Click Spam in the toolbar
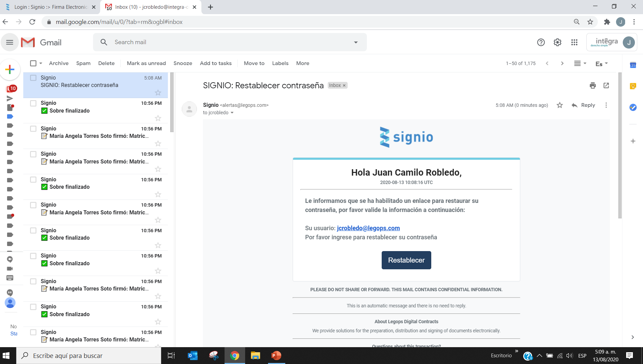The height and width of the screenshot is (364, 643). pos(83,63)
